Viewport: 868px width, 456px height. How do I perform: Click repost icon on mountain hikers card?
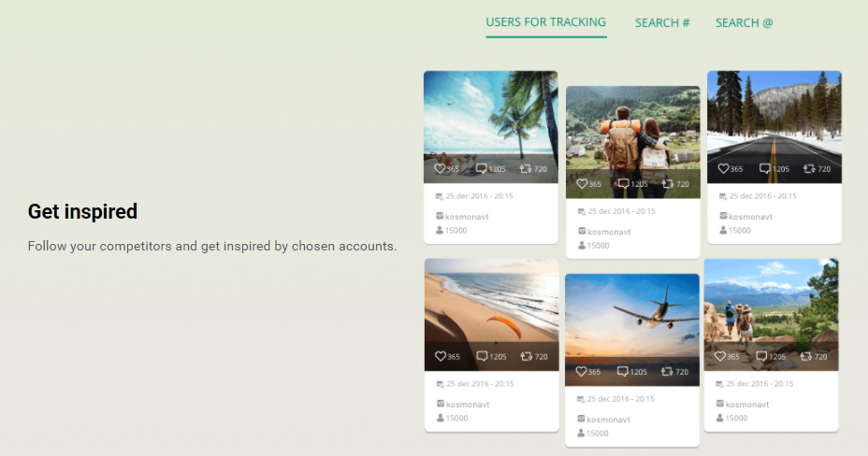coord(806,357)
